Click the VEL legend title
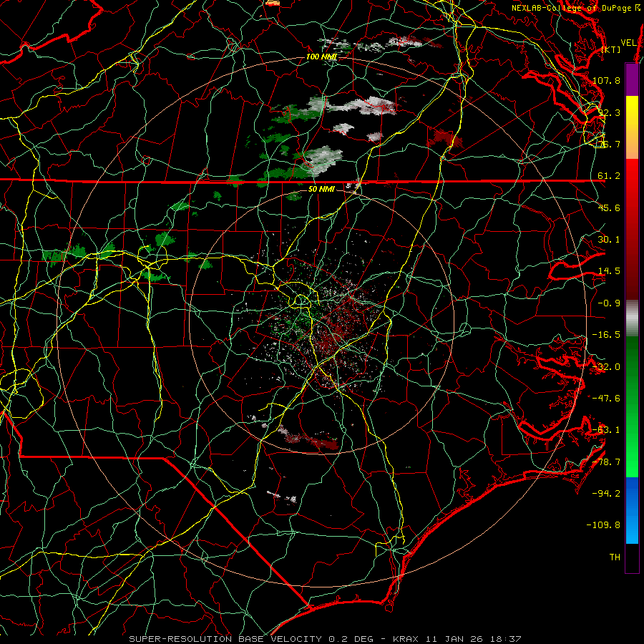 628,43
